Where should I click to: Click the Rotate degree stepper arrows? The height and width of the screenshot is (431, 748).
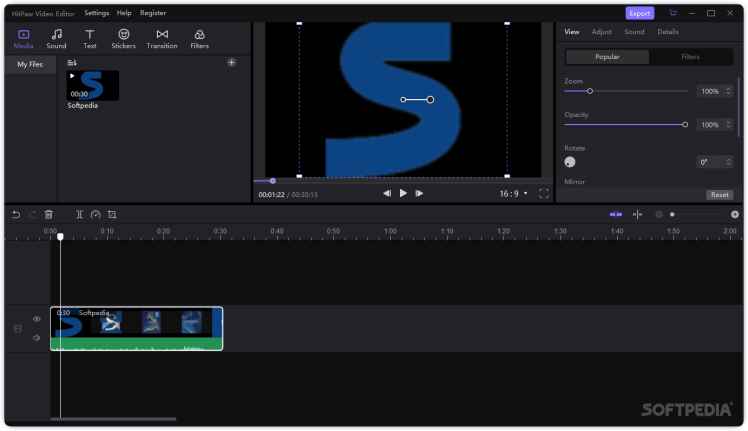click(x=728, y=162)
